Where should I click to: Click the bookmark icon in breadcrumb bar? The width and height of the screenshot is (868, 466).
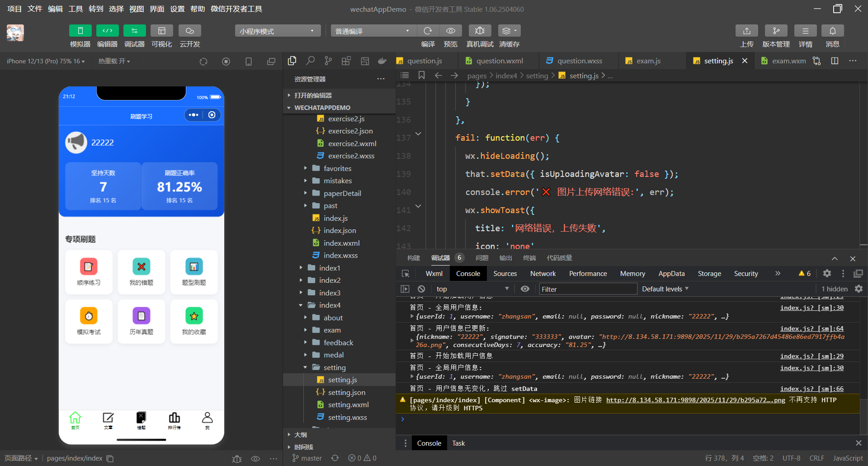pyautogui.click(x=421, y=75)
